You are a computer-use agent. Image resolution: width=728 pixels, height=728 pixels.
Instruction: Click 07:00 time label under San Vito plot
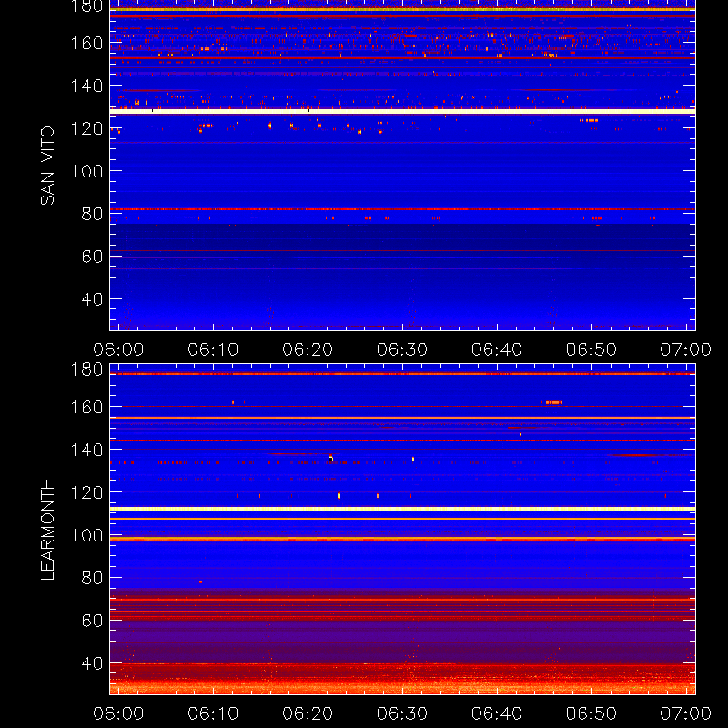[x=686, y=349]
